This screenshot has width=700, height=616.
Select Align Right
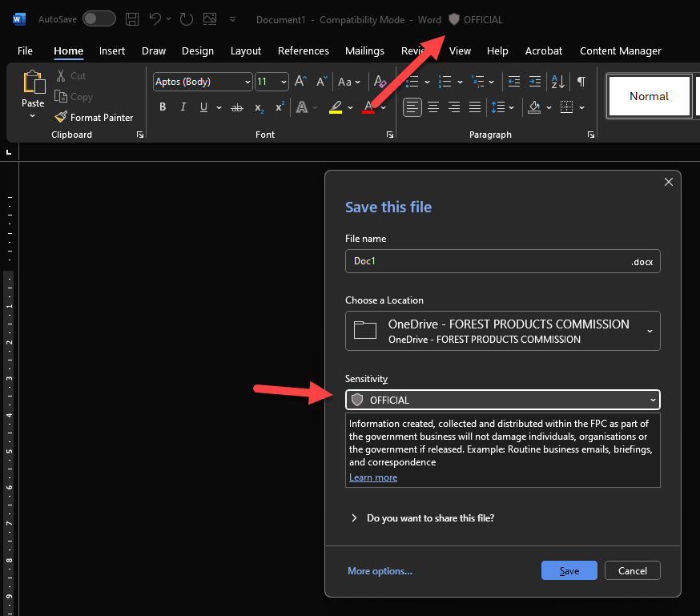[x=454, y=107]
